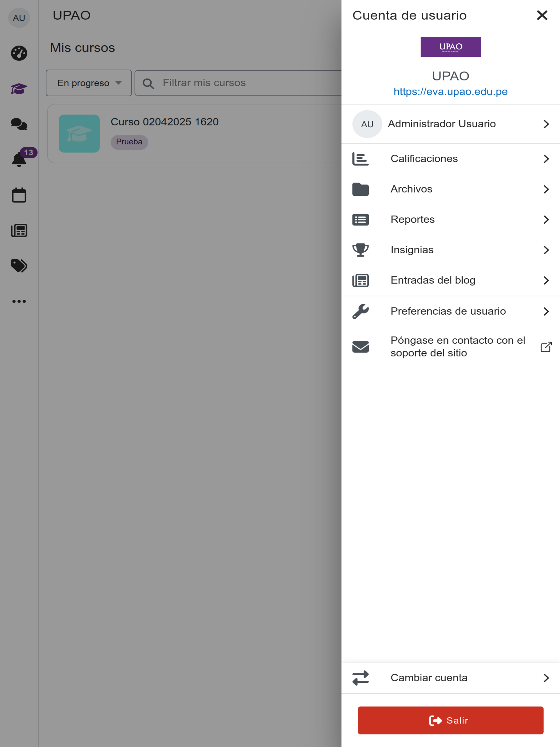The width and height of the screenshot is (560, 747).
Task: Expand the Calificaciones chevron
Action: click(546, 159)
